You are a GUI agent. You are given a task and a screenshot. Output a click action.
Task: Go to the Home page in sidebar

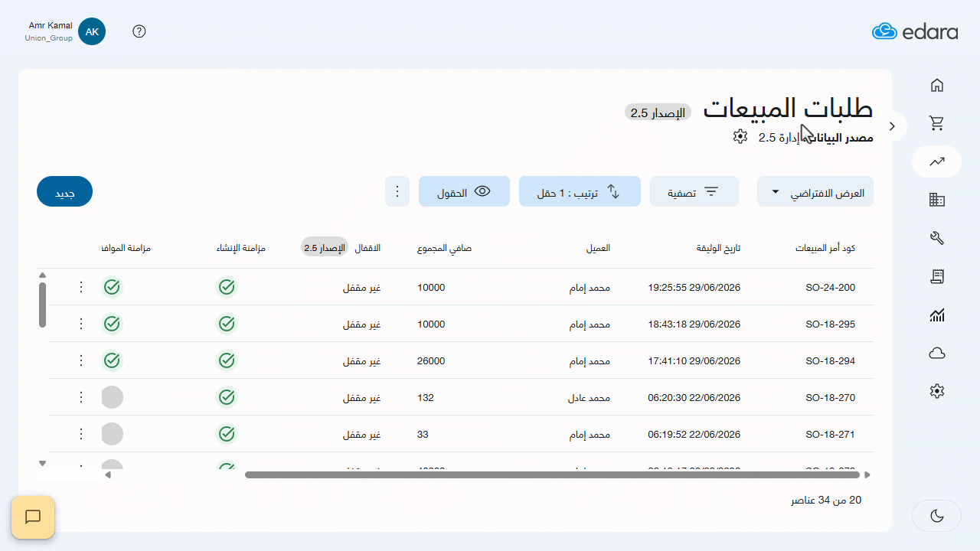tap(936, 85)
